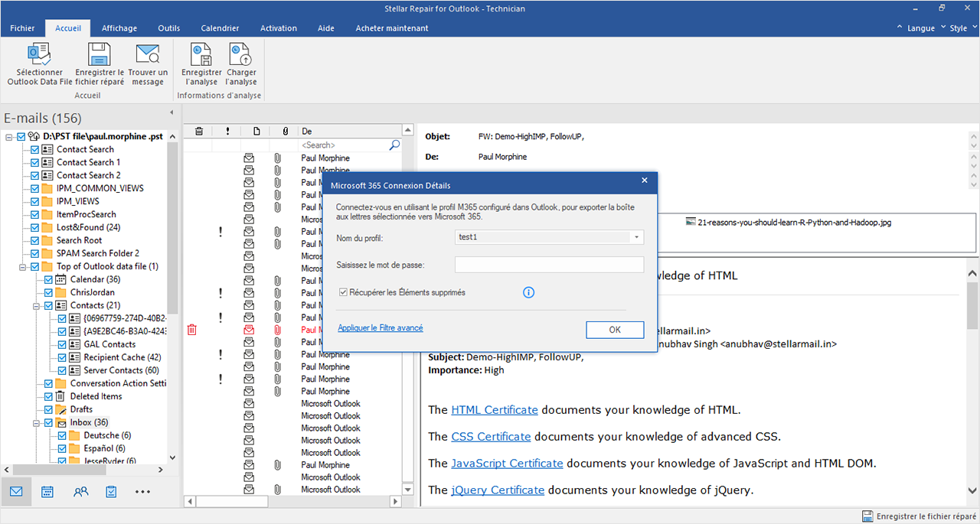Open the Contacts view icon in bottom bar

tap(80, 492)
